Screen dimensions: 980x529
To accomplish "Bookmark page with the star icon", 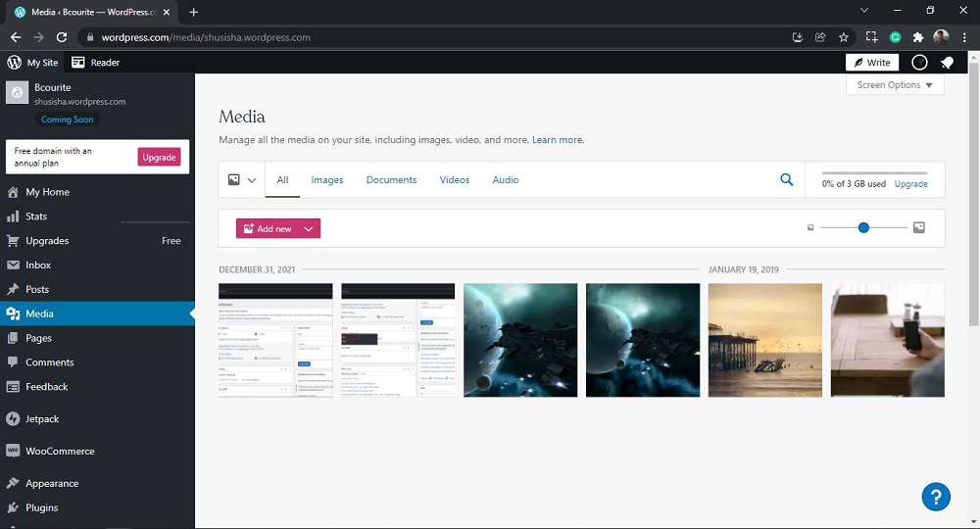I will click(x=844, y=37).
